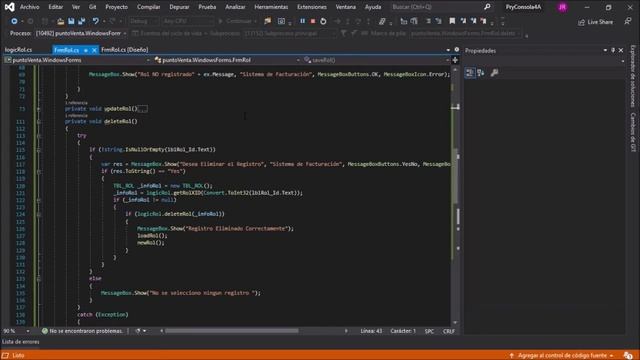Click the Undo arrow icon

tap(95, 21)
